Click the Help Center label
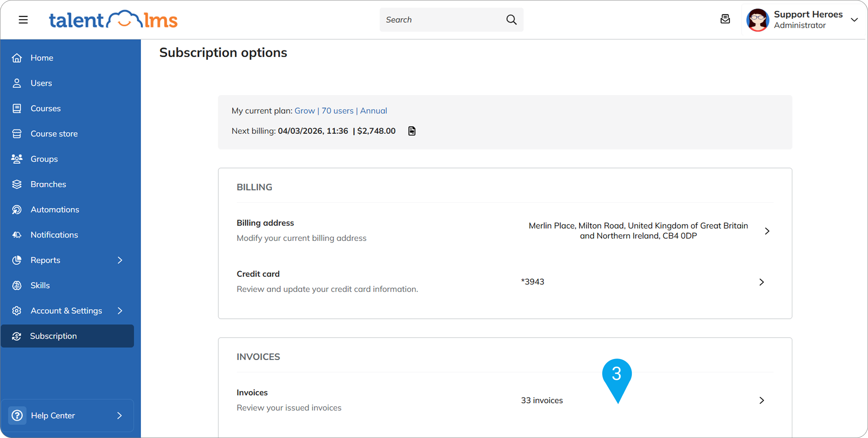Image resolution: width=868 pixels, height=438 pixels. coord(53,415)
